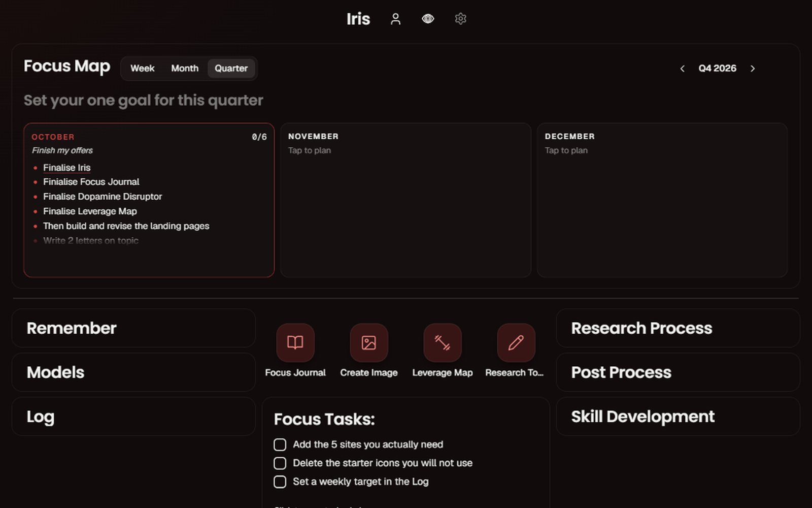The width and height of the screenshot is (812, 508).
Task: Toggle the eye visibility icon
Action: pos(428,19)
